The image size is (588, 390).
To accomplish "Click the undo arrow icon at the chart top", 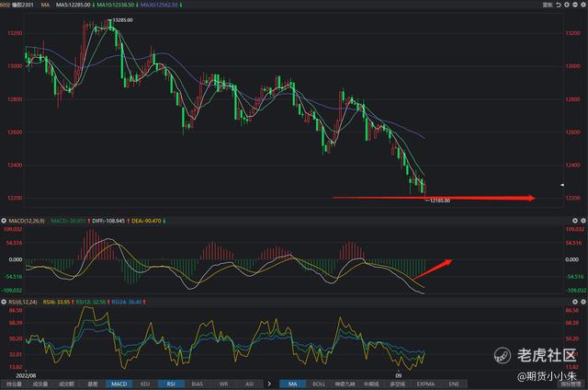I will [x=559, y=5].
